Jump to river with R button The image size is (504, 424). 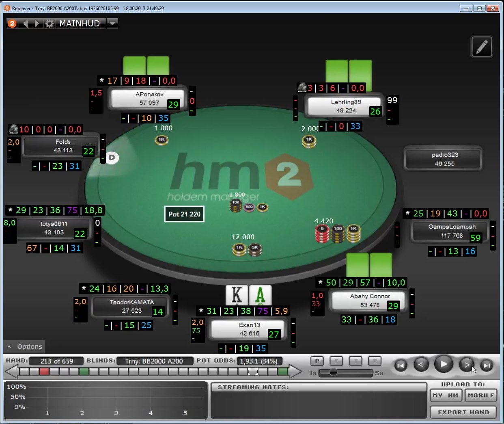point(375,361)
